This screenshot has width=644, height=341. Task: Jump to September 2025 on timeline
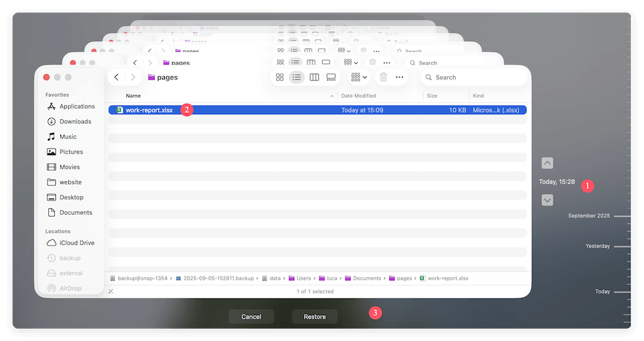click(589, 216)
